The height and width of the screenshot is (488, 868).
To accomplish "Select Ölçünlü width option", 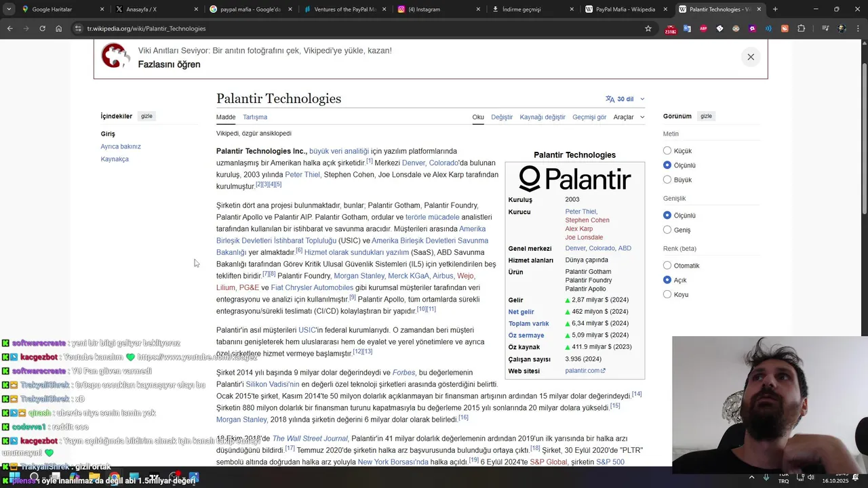I will pos(667,215).
